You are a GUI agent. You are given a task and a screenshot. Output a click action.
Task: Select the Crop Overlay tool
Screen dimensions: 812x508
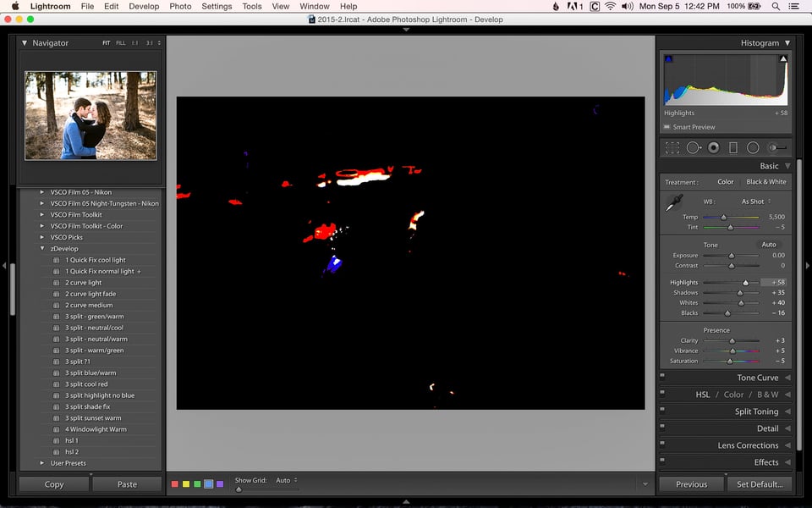pos(672,148)
